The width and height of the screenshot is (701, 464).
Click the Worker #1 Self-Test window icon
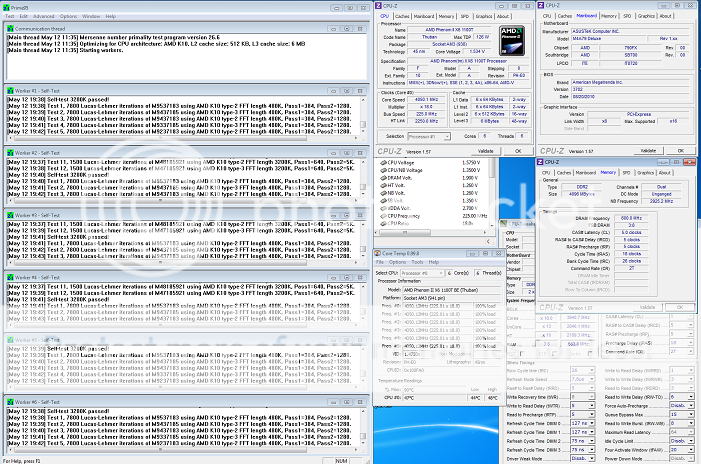pos(10,91)
